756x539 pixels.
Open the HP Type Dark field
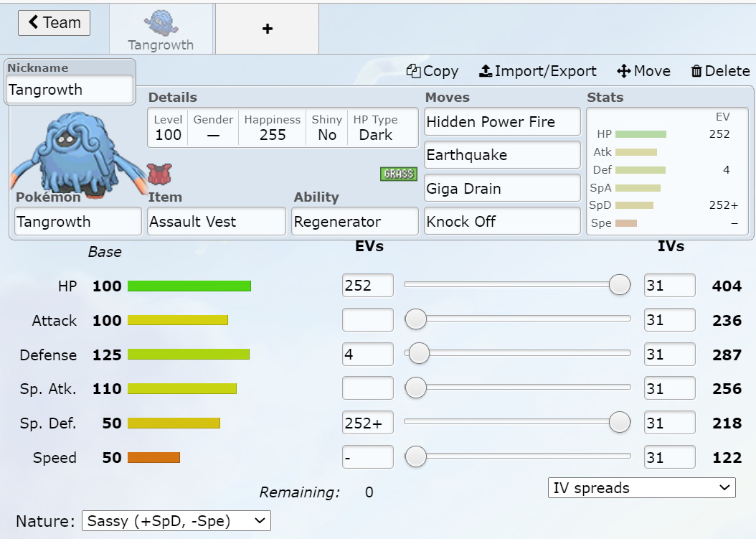pyautogui.click(x=376, y=128)
